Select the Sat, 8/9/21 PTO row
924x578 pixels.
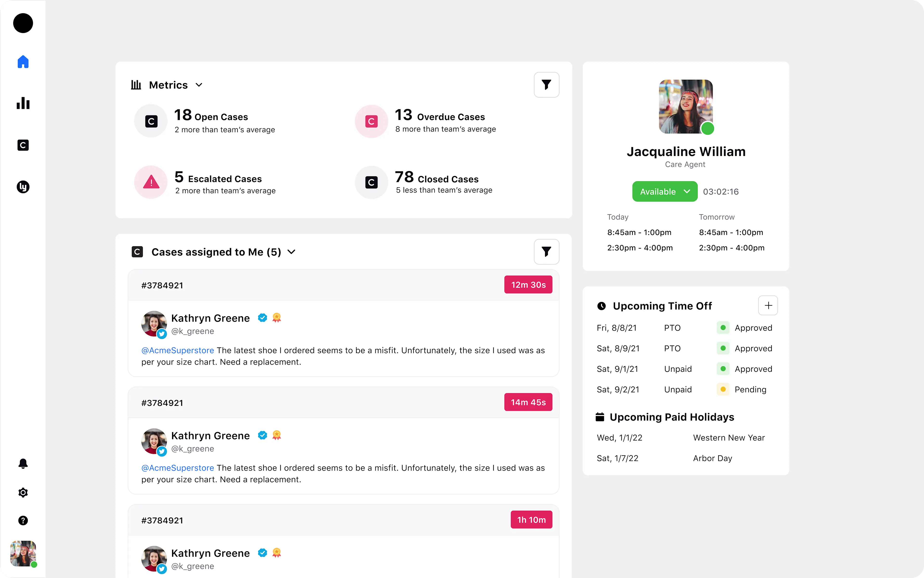(x=685, y=348)
